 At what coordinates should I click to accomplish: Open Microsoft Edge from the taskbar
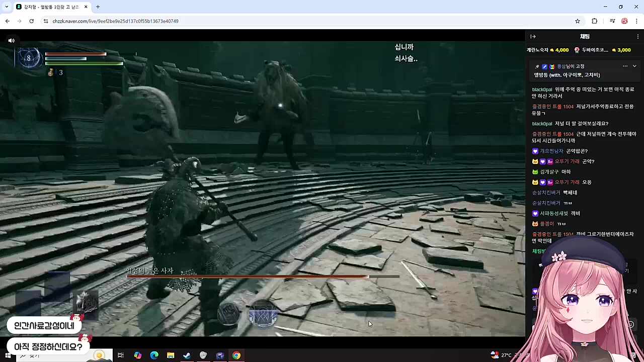click(154, 355)
